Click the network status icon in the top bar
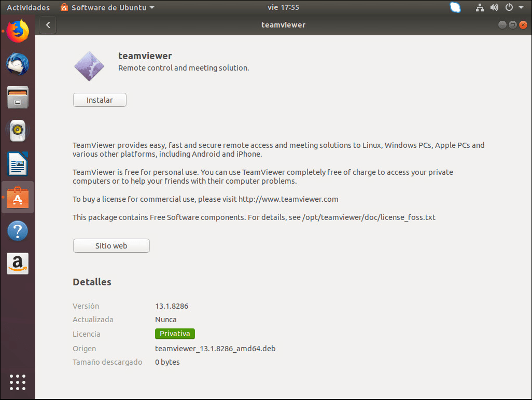Image resolution: width=532 pixels, height=400 pixels. click(480, 7)
